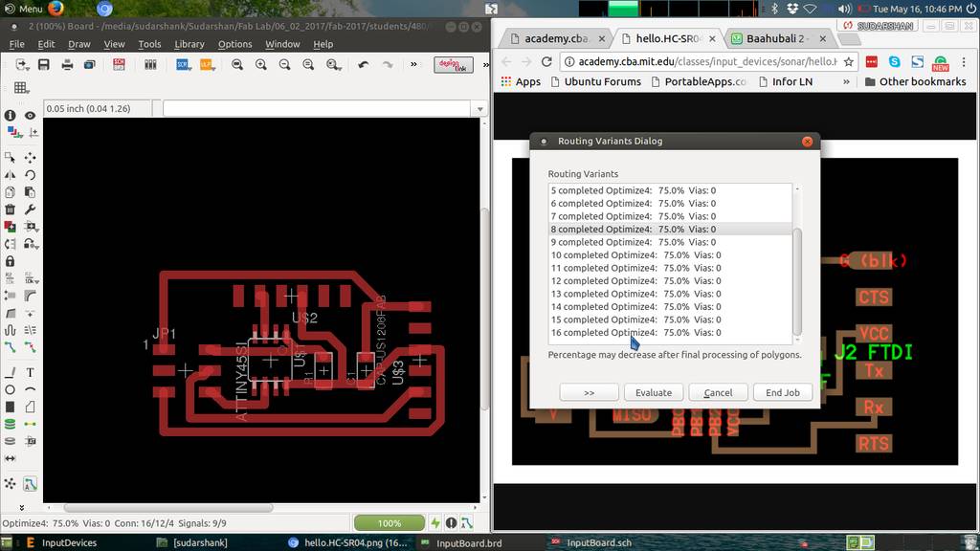Open the zoom select dropdown icon
The image size is (980, 551).
click(333, 64)
